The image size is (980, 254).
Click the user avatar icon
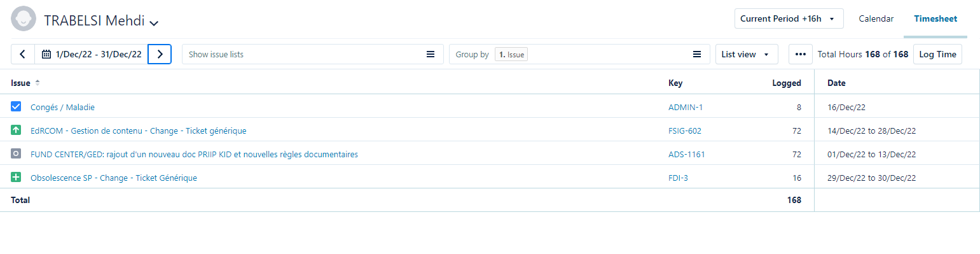[24, 19]
